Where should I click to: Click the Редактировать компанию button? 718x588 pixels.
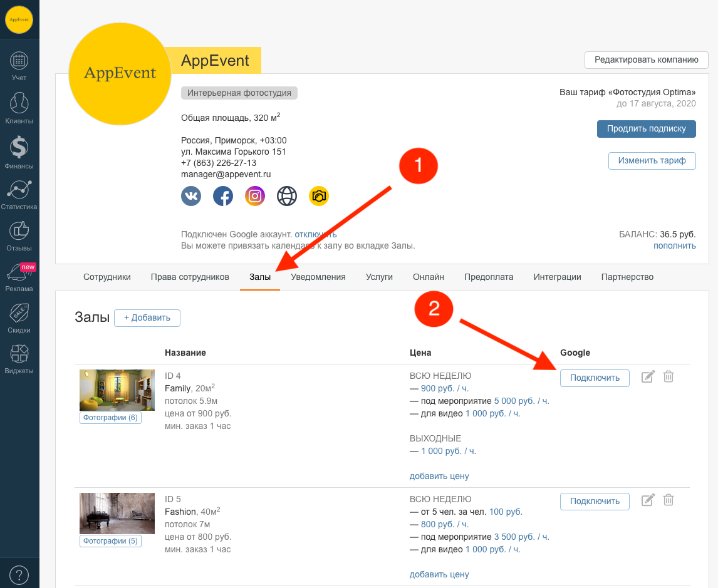tap(646, 60)
